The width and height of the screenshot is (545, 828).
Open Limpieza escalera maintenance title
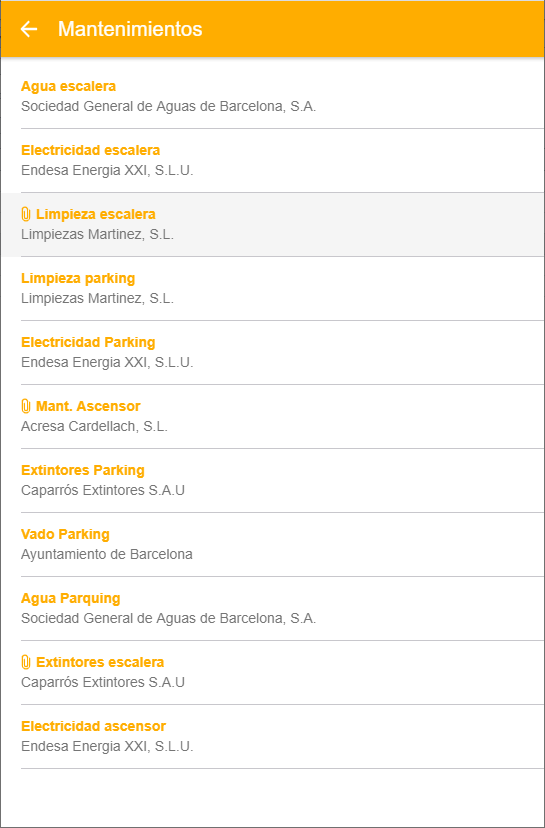click(96, 214)
